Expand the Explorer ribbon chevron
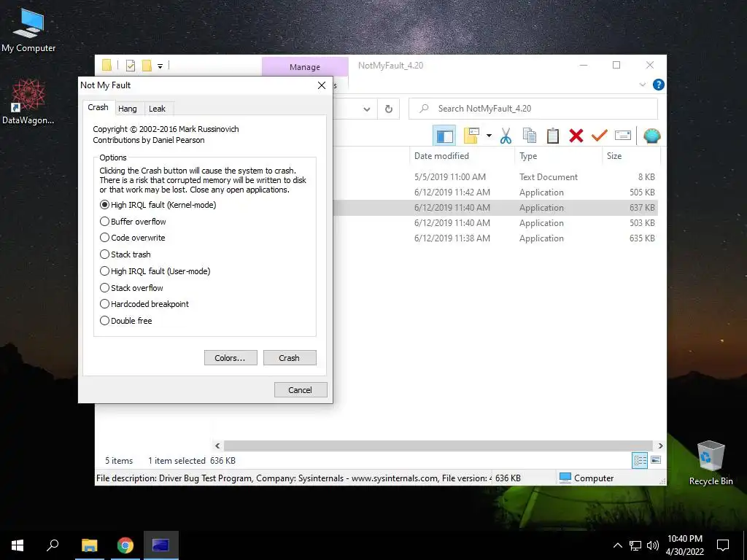Image resolution: width=747 pixels, height=560 pixels. [642, 85]
